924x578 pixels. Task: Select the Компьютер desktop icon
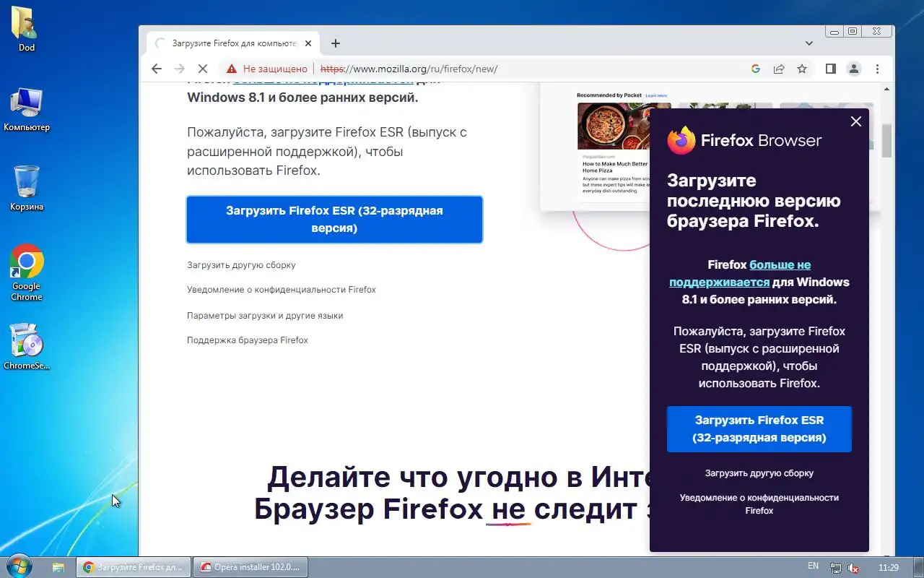27,110
